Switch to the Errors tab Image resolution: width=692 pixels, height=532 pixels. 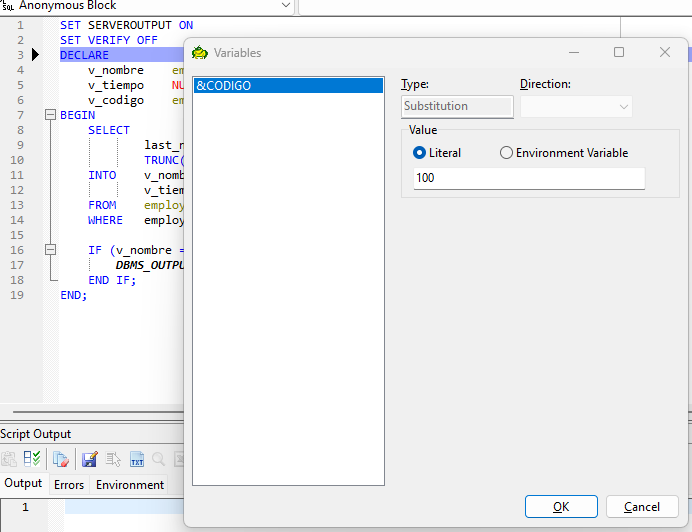pos(69,485)
